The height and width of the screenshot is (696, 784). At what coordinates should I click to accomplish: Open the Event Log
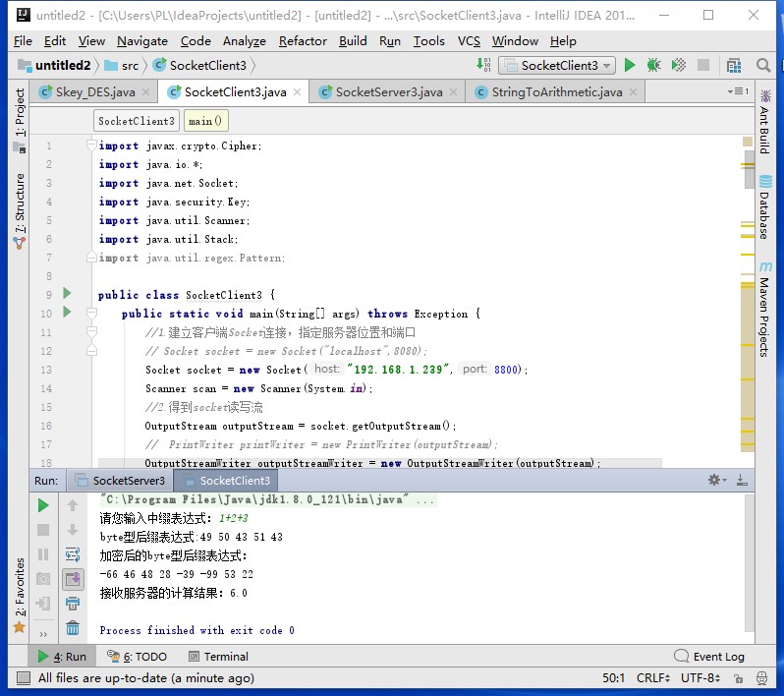pyautogui.click(x=709, y=657)
